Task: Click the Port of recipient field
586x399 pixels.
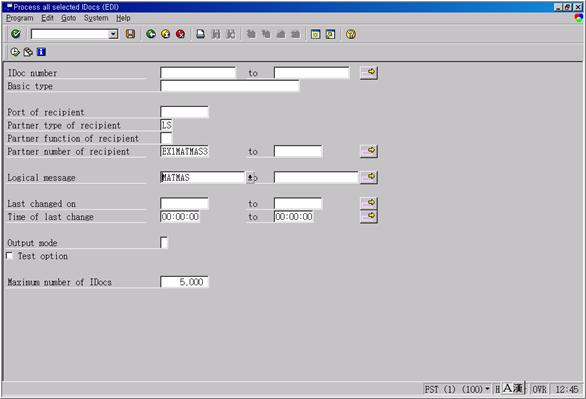Action: click(x=184, y=112)
